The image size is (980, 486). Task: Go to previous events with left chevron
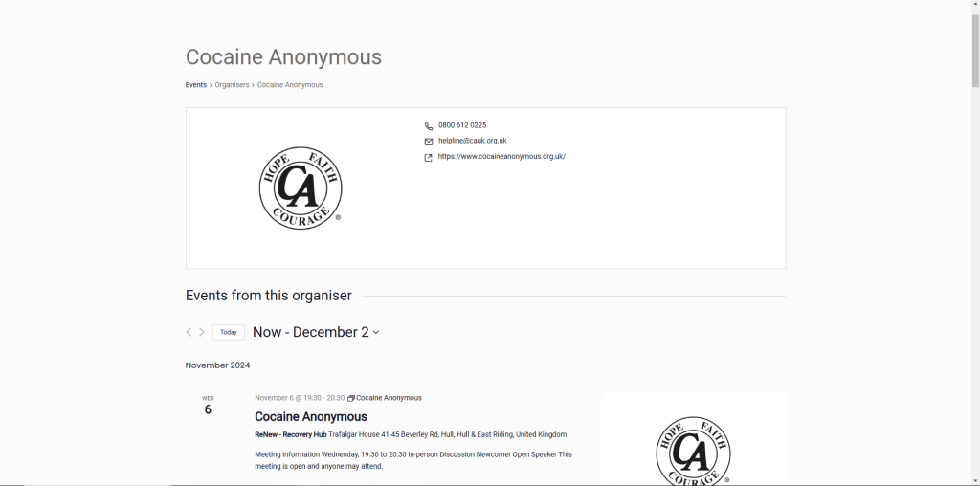(189, 332)
